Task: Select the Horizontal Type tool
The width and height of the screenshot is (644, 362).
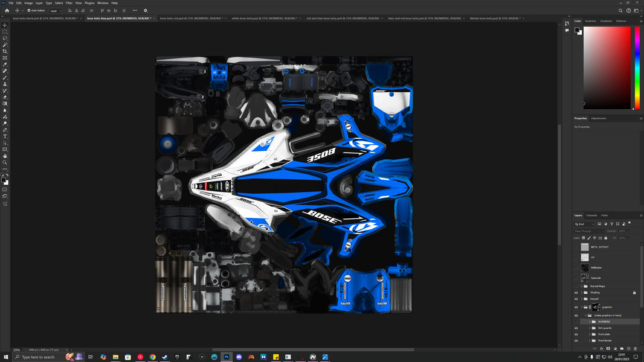Action: (x=5, y=136)
